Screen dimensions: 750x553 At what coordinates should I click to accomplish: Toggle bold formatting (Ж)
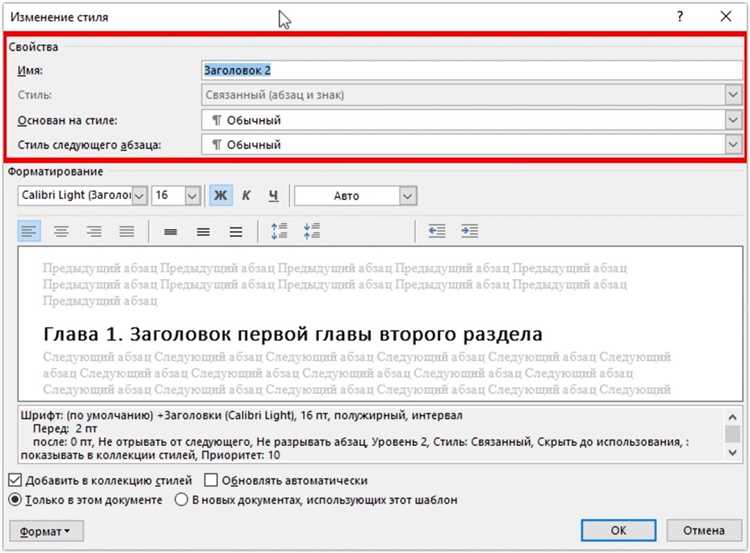click(221, 195)
